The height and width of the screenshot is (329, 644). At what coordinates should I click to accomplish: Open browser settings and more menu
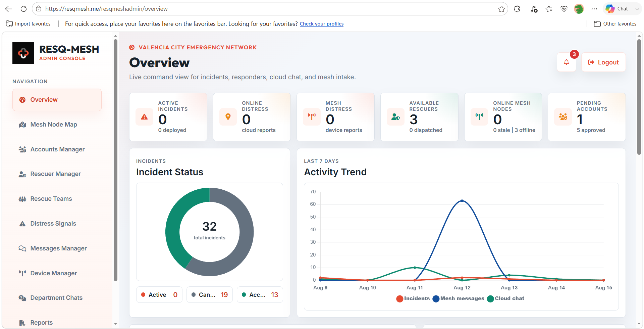[594, 9]
